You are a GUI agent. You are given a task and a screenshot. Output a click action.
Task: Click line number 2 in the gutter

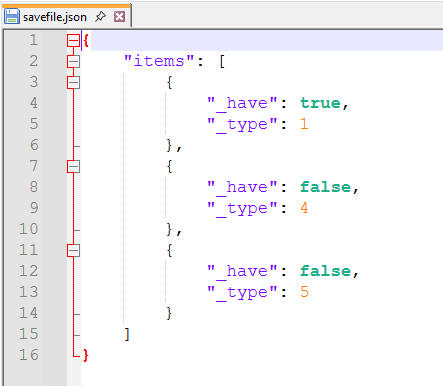33,61
